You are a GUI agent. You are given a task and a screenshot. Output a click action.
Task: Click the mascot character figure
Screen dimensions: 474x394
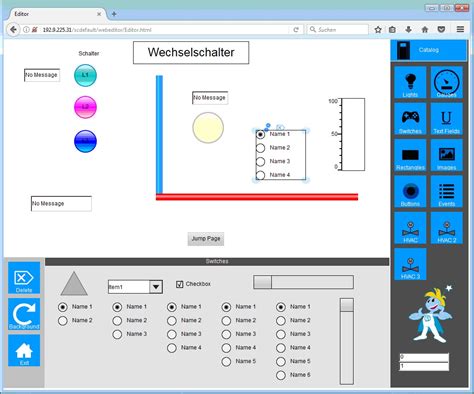pyautogui.click(x=430, y=314)
